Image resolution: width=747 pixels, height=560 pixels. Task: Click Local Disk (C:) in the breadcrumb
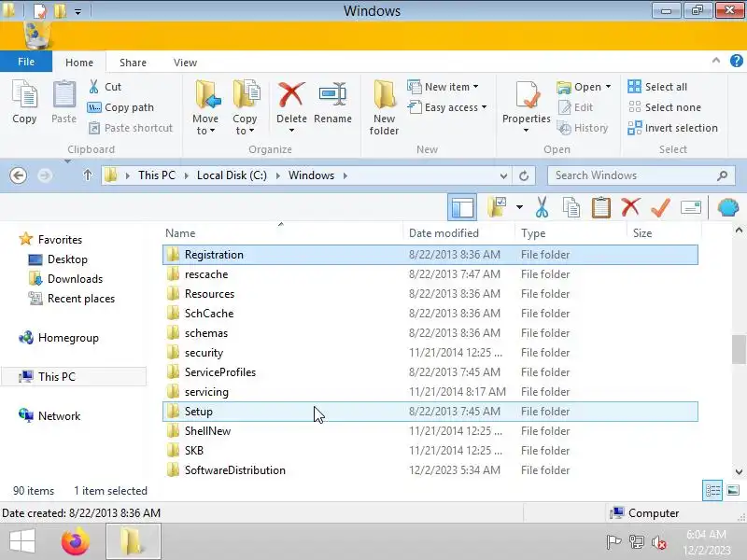232,175
